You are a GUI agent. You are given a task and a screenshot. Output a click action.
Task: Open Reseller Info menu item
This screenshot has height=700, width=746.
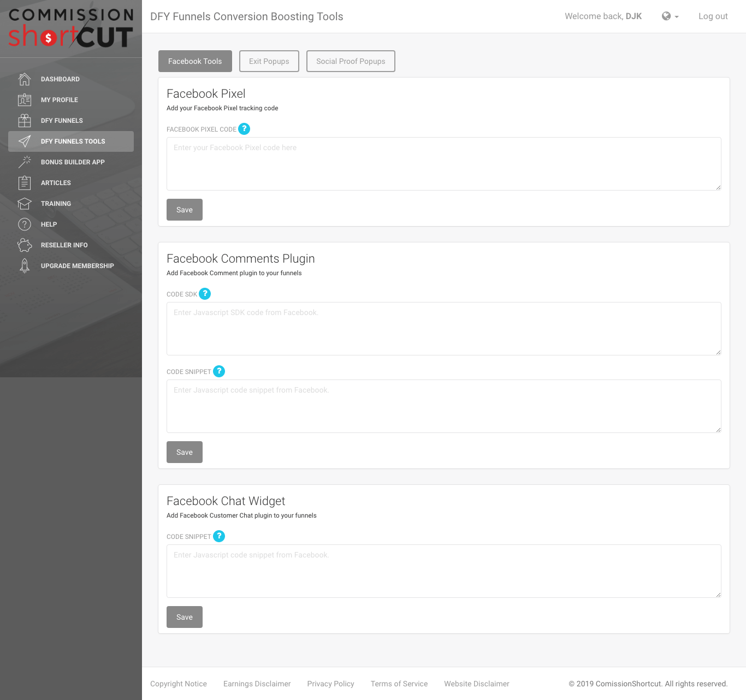[71, 245]
